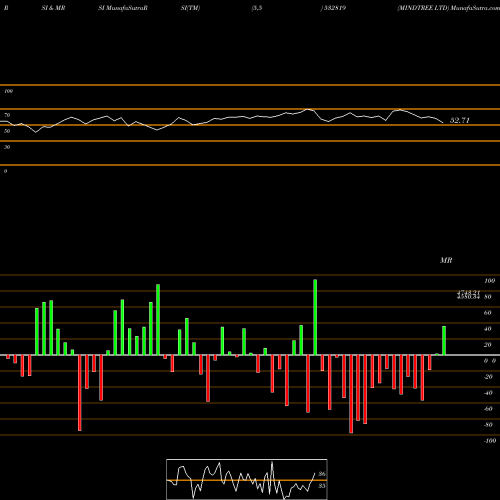The height and width of the screenshot is (500, 500).
Task: Click the overlapping price values near 4748.21
Action: coord(468,295)
